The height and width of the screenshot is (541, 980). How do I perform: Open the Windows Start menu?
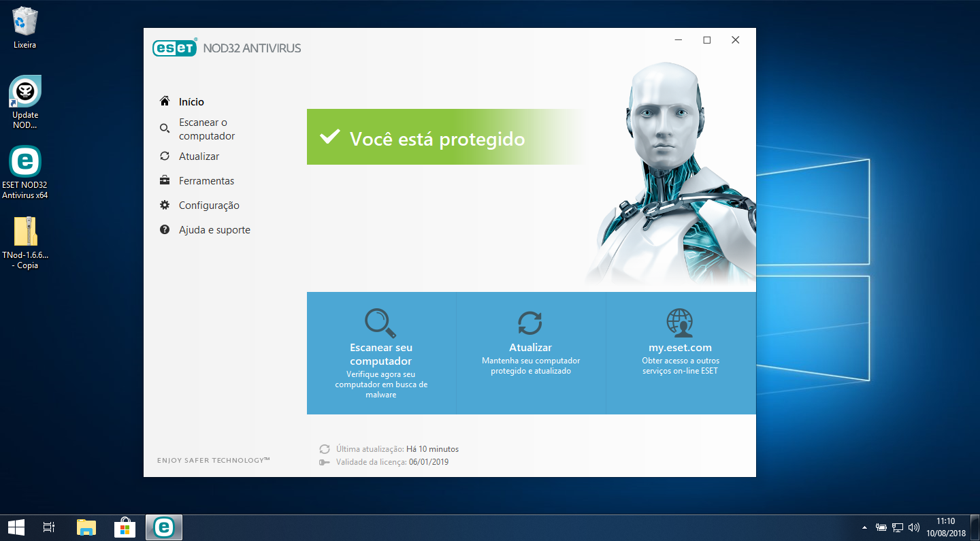tap(16, 527)
